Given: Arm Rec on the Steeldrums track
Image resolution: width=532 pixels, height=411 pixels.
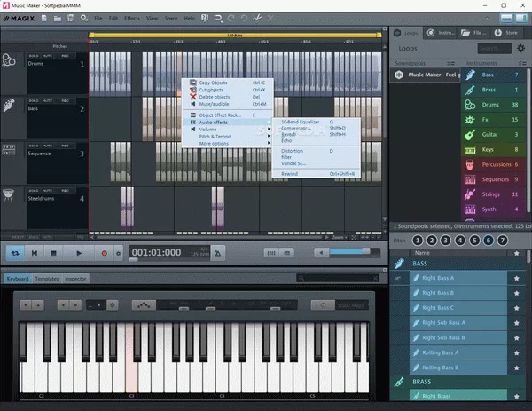Looking at the screenshot, I should [x=65, y=191].
